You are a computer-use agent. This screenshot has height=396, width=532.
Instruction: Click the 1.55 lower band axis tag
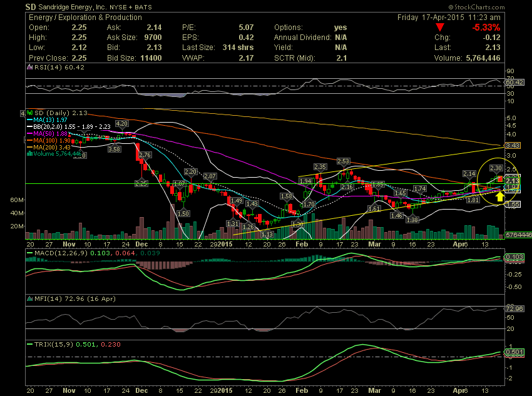(513, 204)
